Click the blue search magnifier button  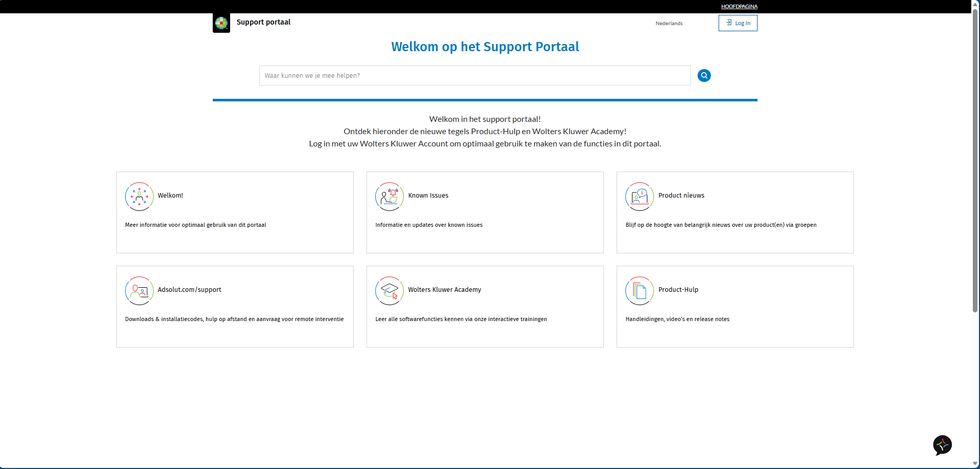tap(704, 76)
